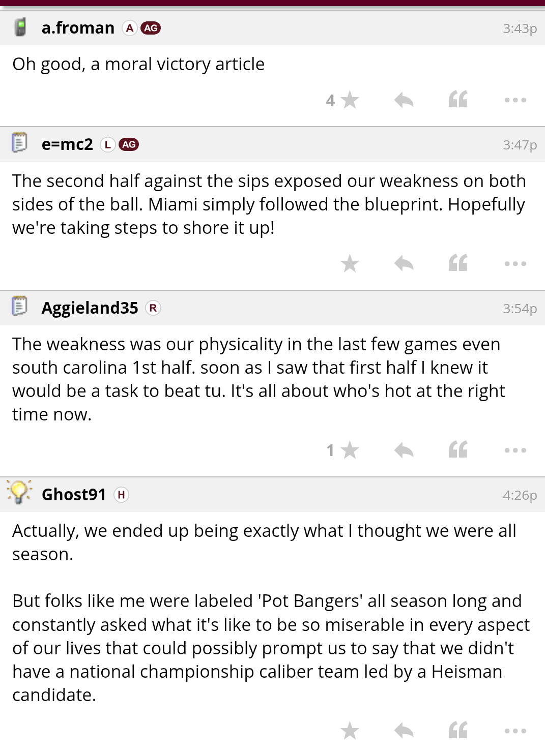
Task: Click the R badge next to Aggieland35
Action: point(153,308)
